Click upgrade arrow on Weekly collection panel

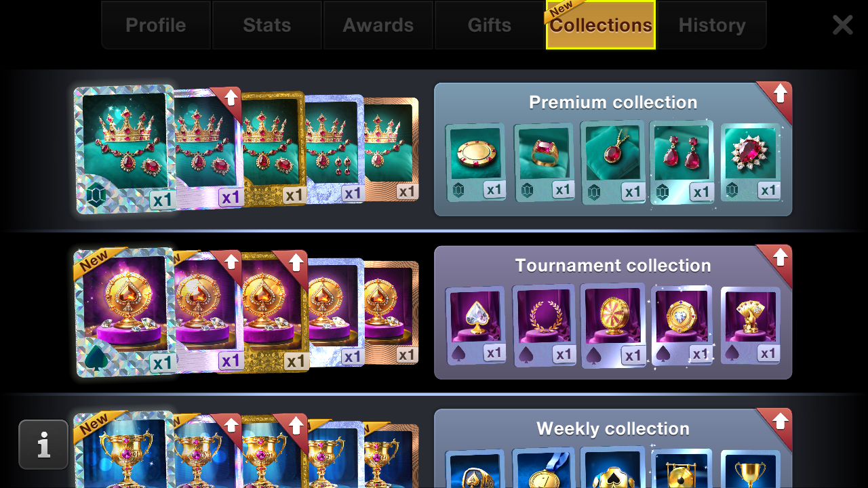(x=779, y=421)
